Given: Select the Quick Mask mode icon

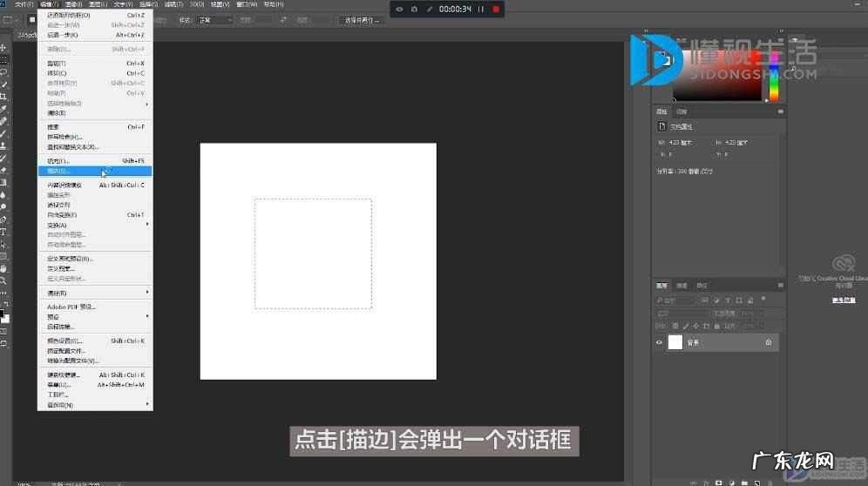Looking at the screenshot, I should (x=3, y=331).
